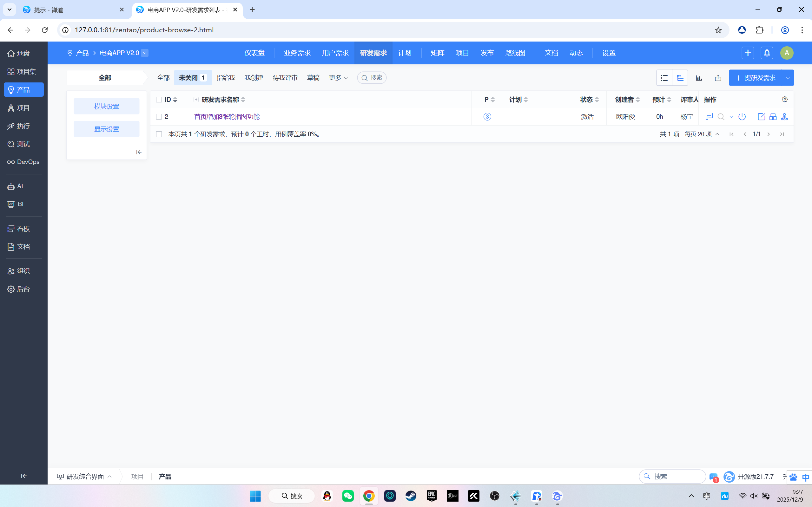Click the report chart icon in toolbar
812x507 pixels.
[699, 78]
